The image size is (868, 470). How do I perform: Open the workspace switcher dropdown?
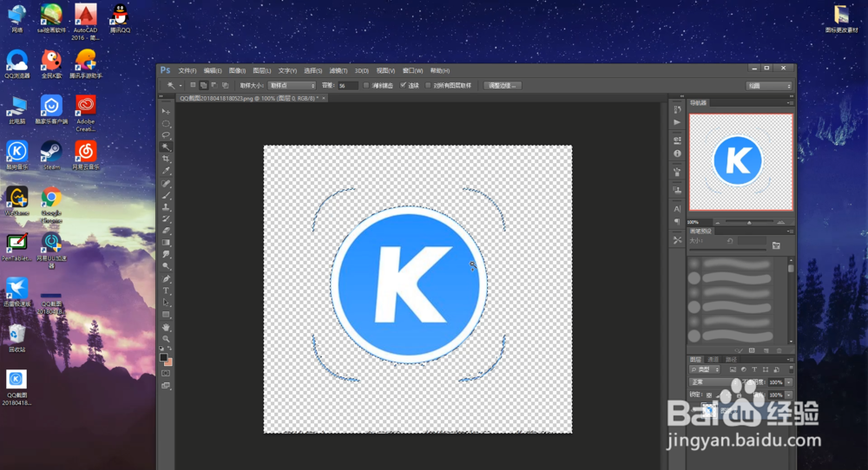coord(769,86)
